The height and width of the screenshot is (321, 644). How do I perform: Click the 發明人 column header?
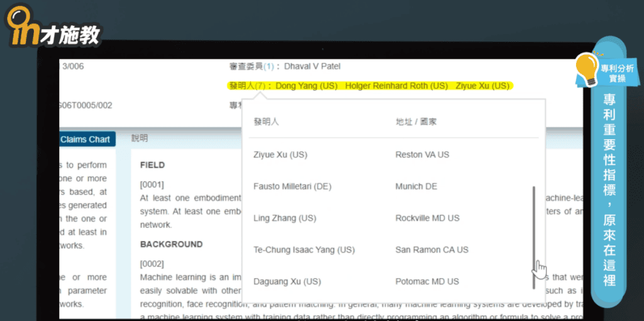[x=266, y=122]
